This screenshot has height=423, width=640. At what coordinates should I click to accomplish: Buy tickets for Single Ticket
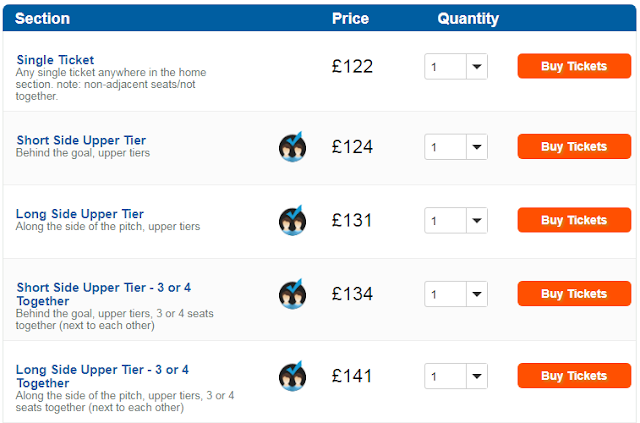coord(573,67)
